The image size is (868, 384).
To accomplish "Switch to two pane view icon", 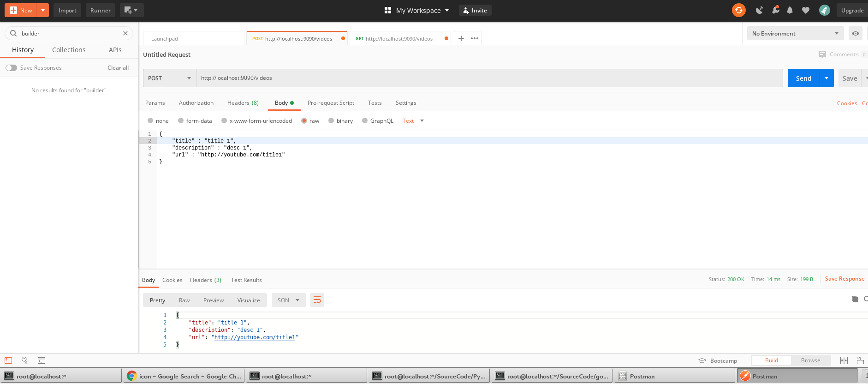I will [844, 360].
